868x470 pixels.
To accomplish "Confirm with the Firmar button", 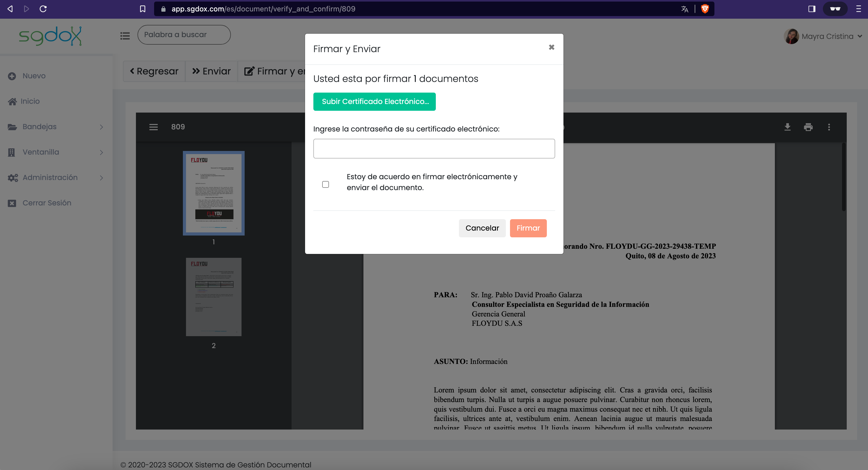I will click(x=528, y=228).
